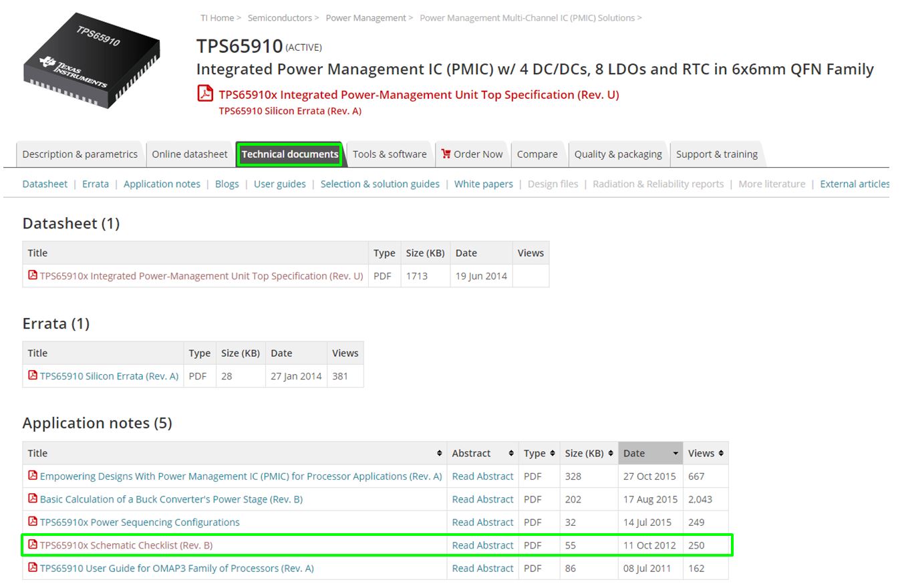Read Abstract for the Buck Converter note
This screenshot has width=900, height=588.
tap(482, 499)
